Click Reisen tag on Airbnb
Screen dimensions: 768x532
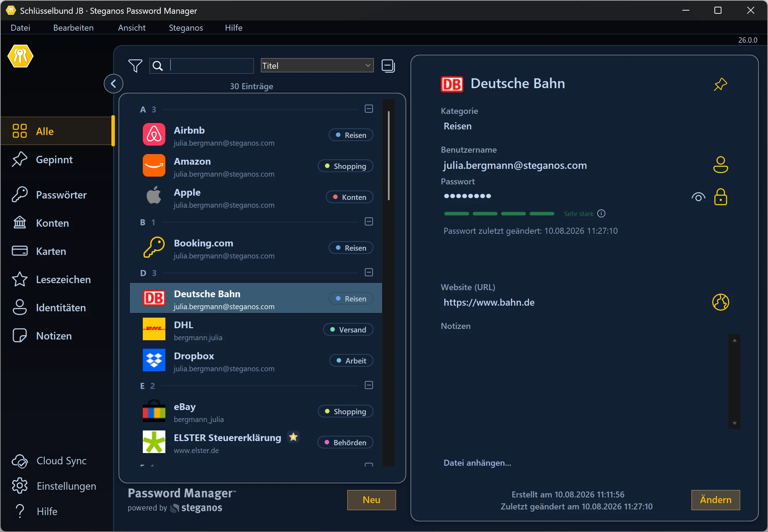click(351, 135)
